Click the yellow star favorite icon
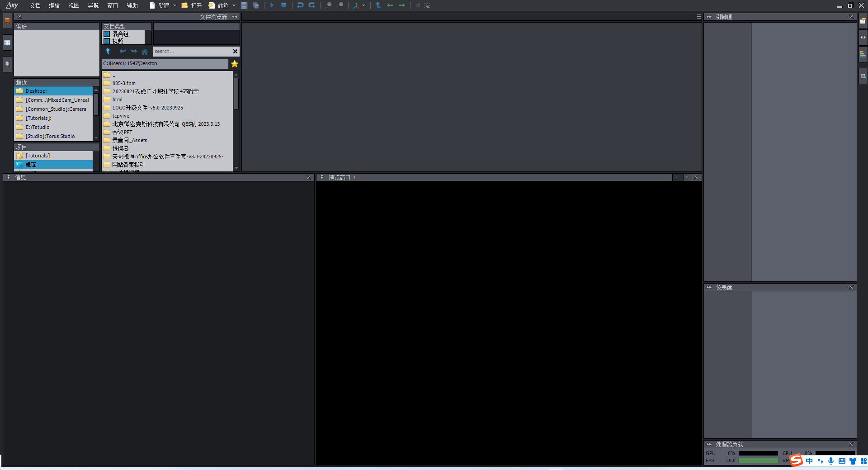Viewport: 868px width, 470px height. point(235,64)
